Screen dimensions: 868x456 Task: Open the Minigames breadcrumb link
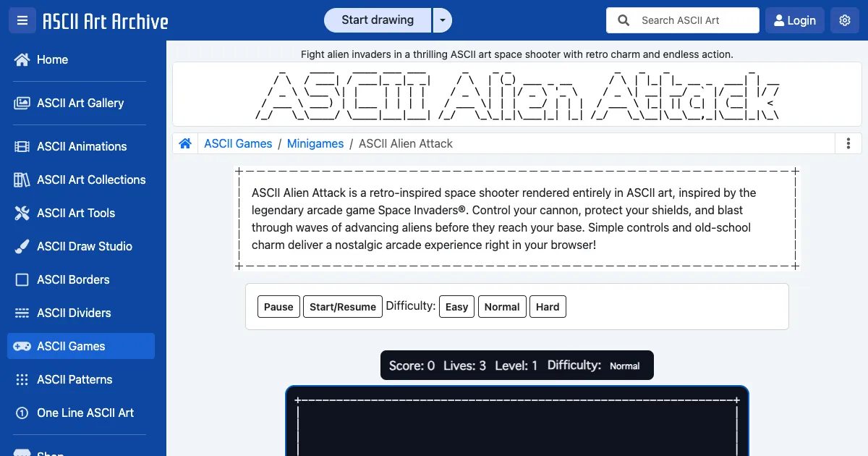click(x=315, y=143)
